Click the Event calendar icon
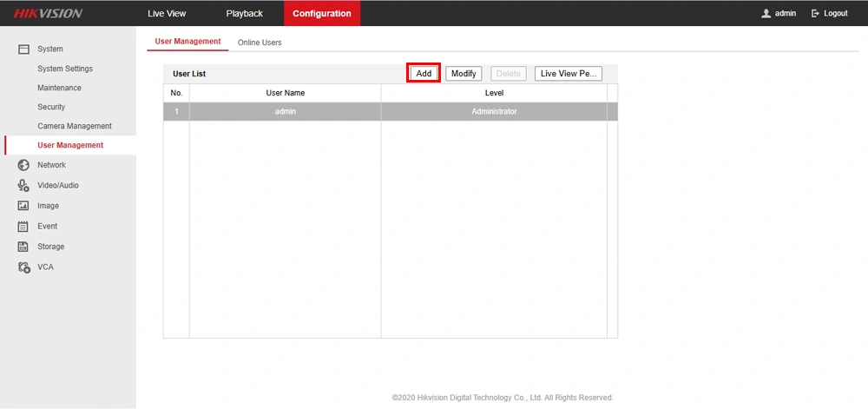The width and height of the screenshot is (868, 409). coord(24,227)
